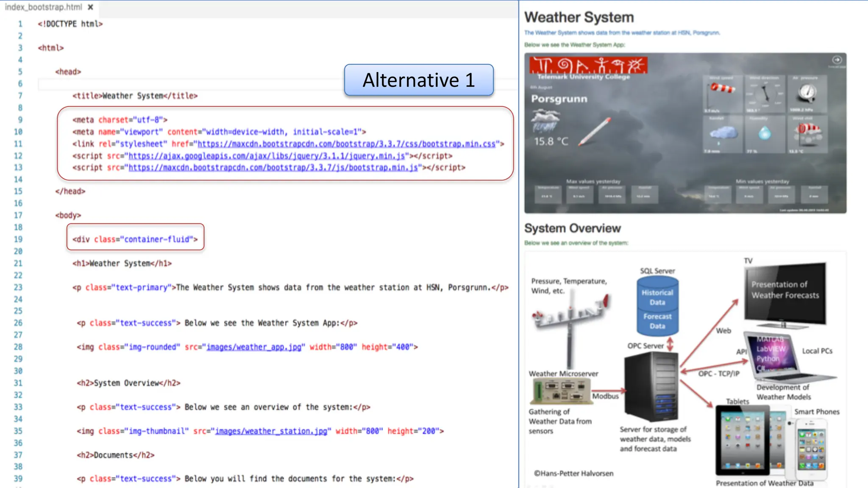Click line number 19 in the gutter
The width and height of the screenshot is (868, 488).
coord(18,239)
